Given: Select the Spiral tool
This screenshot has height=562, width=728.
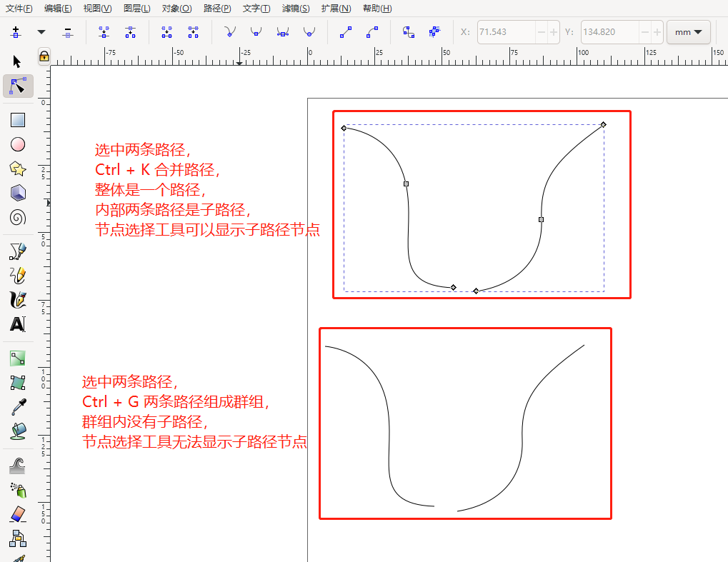Looking at the screenshot, I should click(18, 217).
